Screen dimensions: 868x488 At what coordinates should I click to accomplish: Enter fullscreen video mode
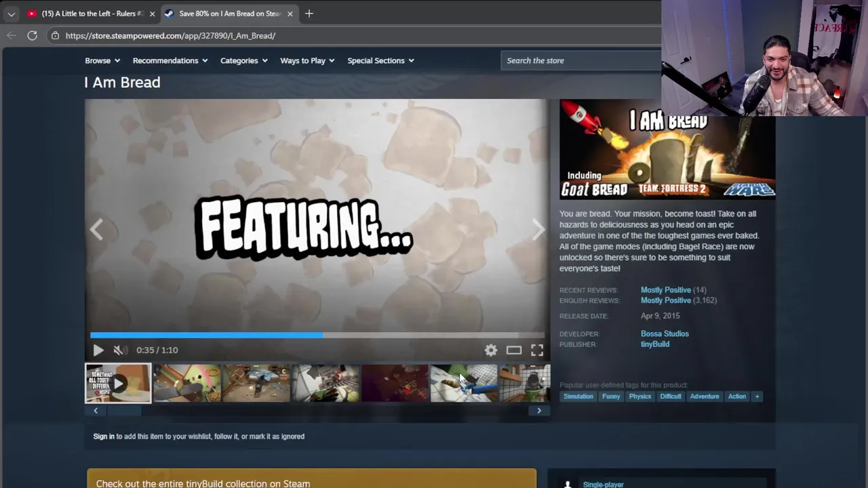[537, 350]
